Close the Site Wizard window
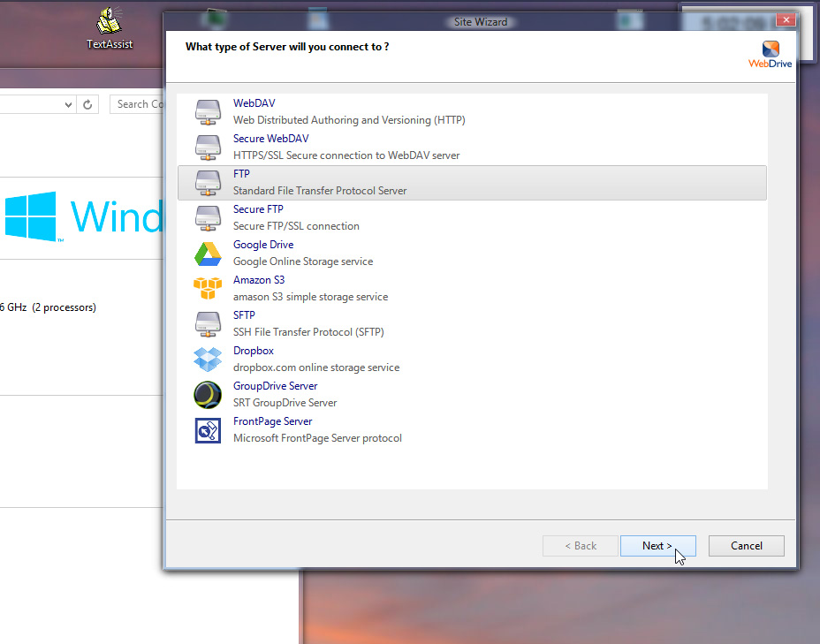 pyautogui.click(x=786, y=19)
